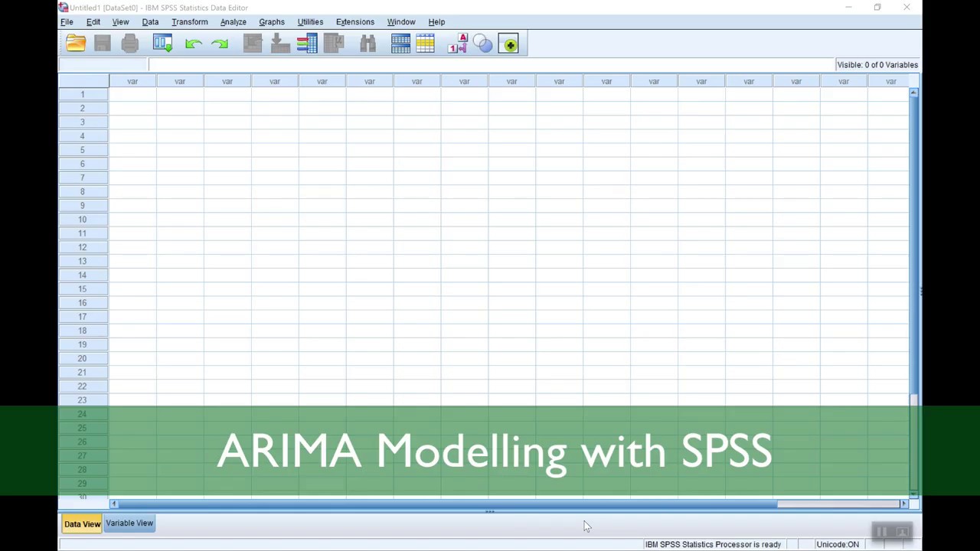The width and height of the screenshot is (980, 551).
Task: Open the Analyze menu
Action: click(233, 21)
